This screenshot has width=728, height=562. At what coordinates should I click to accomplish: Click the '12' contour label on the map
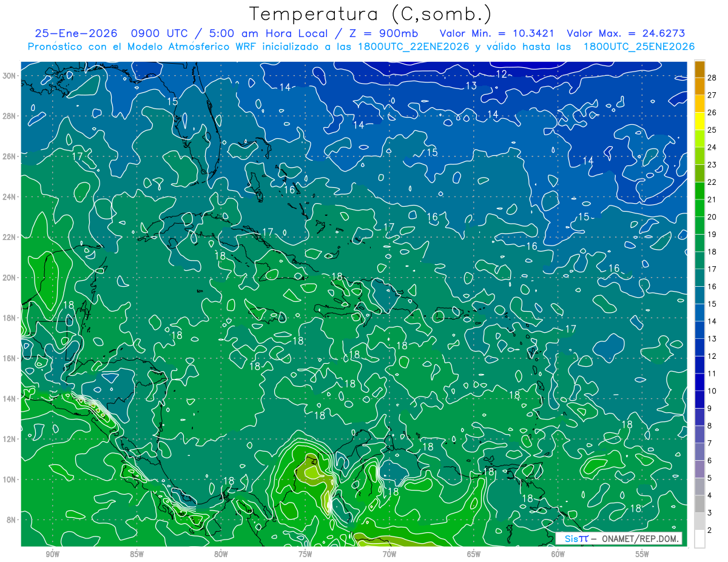click(502, 74)
